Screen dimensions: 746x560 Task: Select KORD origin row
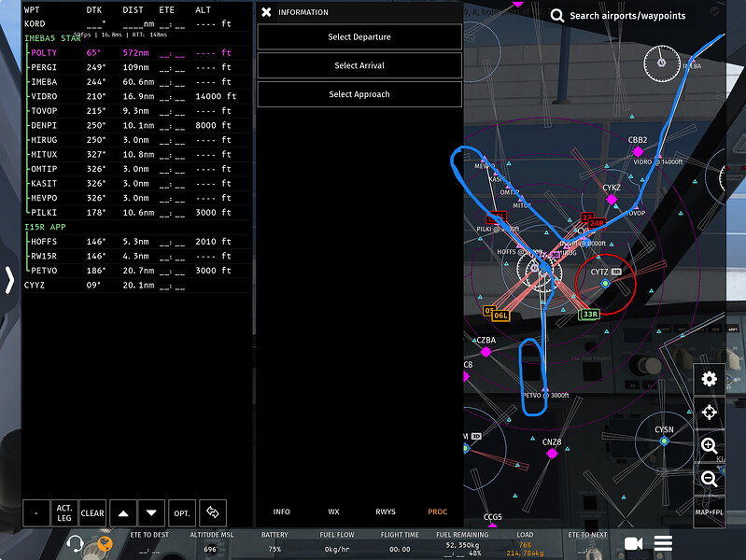[136, 23]
